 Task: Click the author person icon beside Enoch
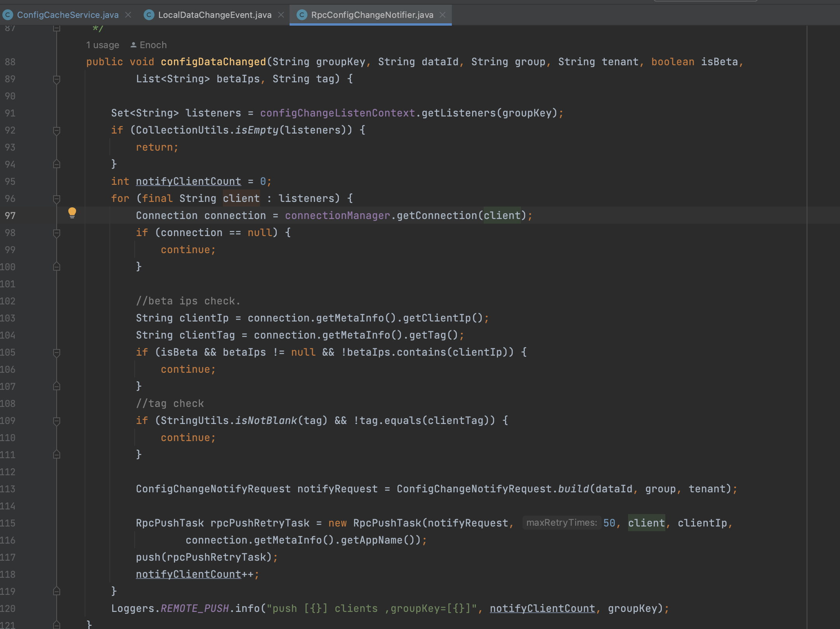click(133, 45)
